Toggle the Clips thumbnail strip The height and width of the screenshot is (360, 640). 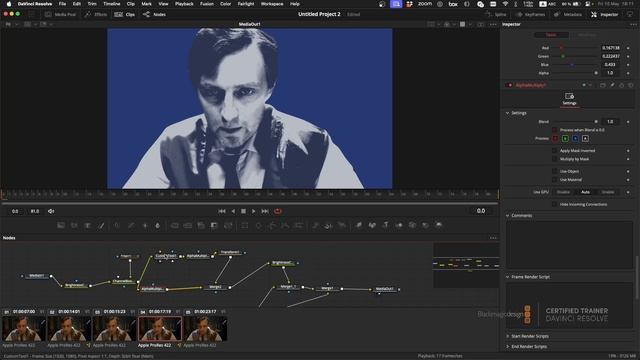click(x=125, y=14)
